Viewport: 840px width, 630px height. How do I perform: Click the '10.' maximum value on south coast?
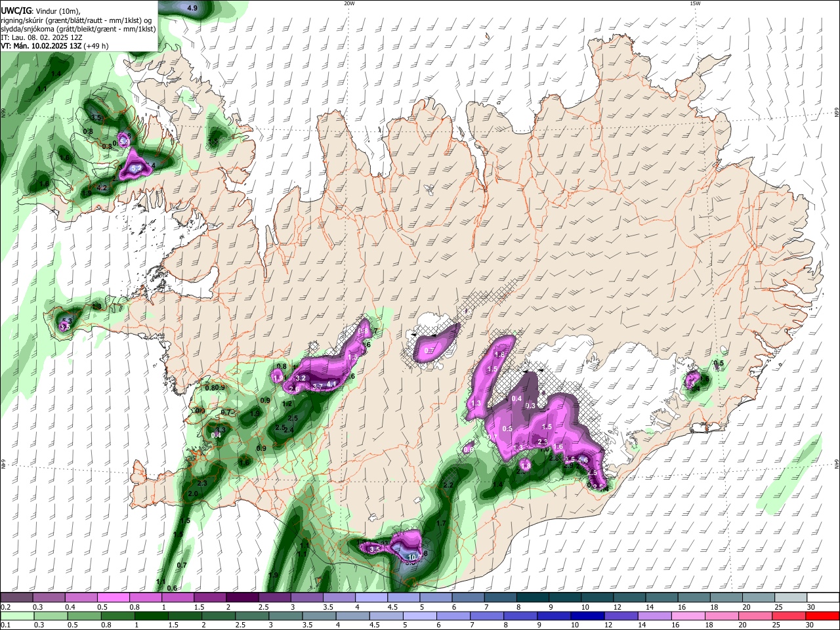click(413, 557)
